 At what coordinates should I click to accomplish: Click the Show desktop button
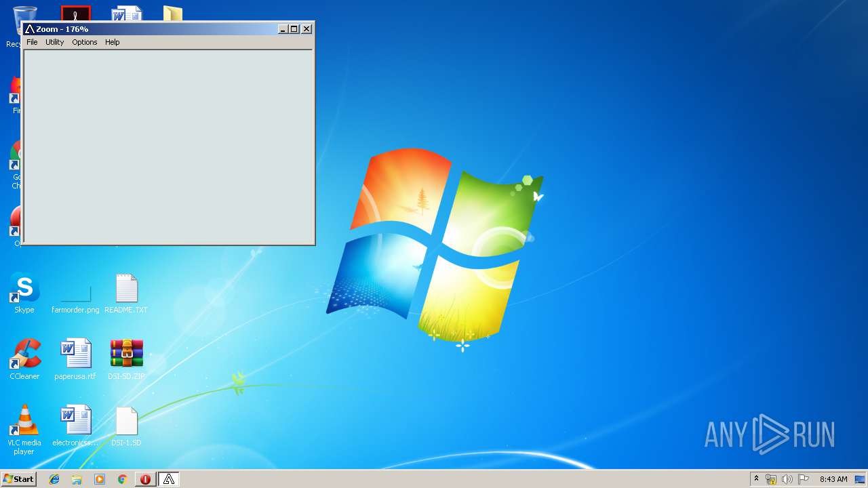tap(861, 479)
